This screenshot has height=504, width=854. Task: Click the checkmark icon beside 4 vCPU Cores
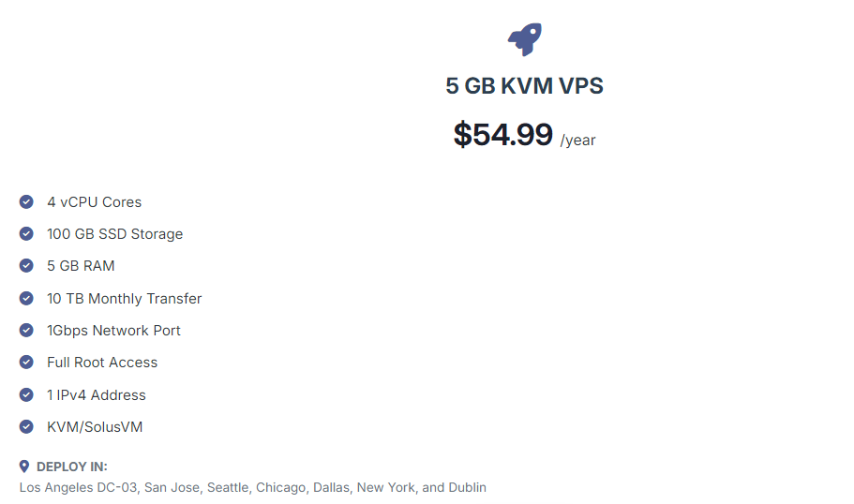pos(26,202)
